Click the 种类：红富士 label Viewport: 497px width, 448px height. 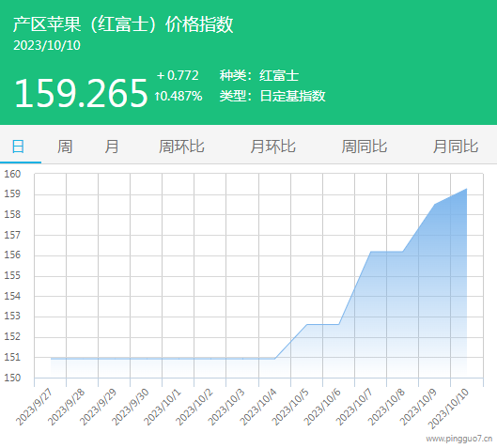[x=259, y=76]
